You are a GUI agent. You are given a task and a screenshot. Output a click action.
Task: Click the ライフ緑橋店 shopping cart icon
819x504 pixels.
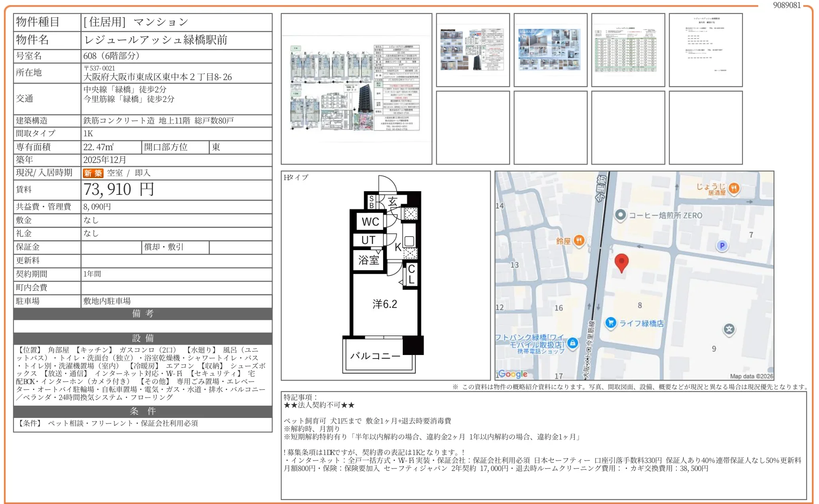pyautogui.click(x=610, y=323)
